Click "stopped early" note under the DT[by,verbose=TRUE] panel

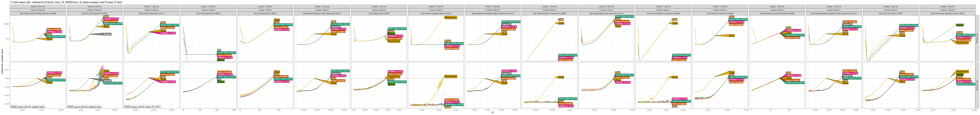[x=27, y=107]
